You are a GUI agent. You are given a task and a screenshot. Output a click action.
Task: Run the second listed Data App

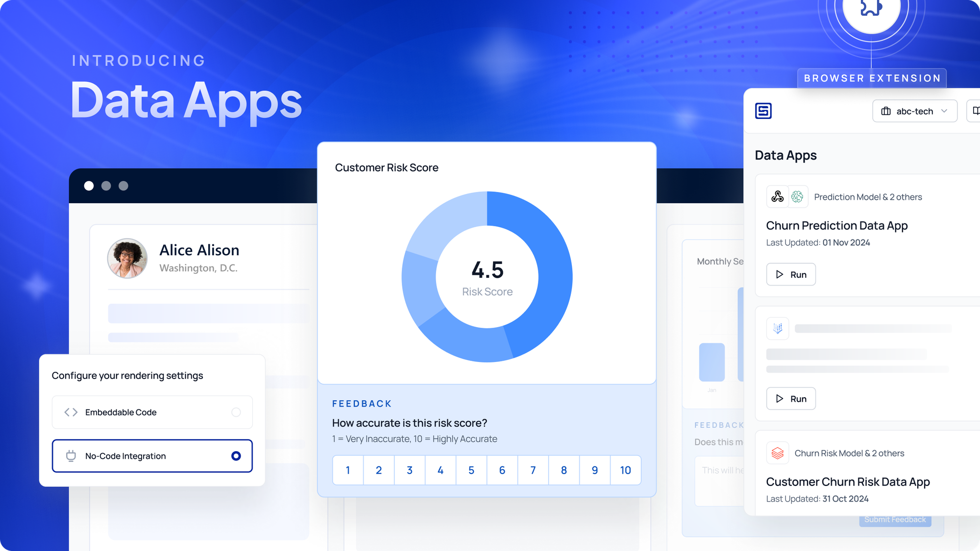[791, 398]
